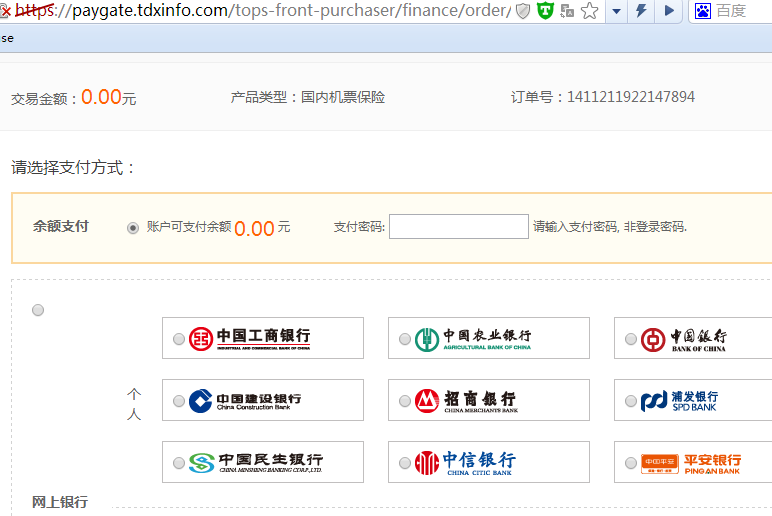Click the lightning bolt speed mode icon
The image size is (772, 516).
(642, 10)
